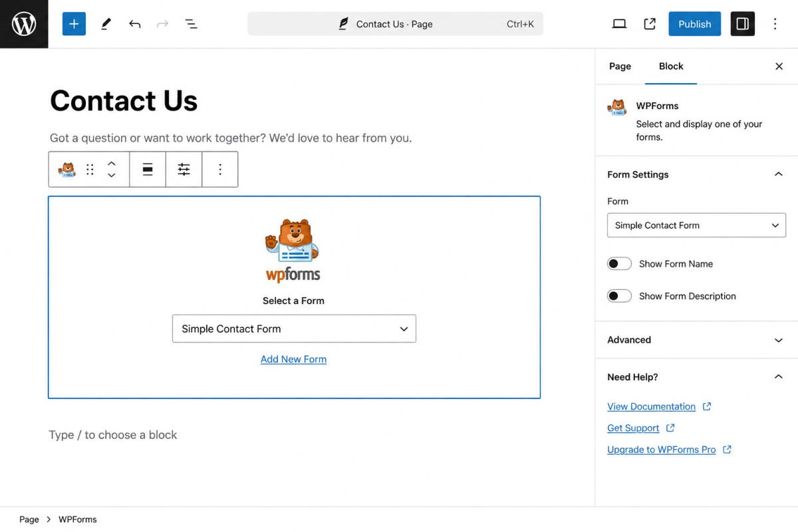The width and height of the screenshot is (798, 532).
Task: Click the WPForms bear icon in sidebar
Action: coord(617,107)
